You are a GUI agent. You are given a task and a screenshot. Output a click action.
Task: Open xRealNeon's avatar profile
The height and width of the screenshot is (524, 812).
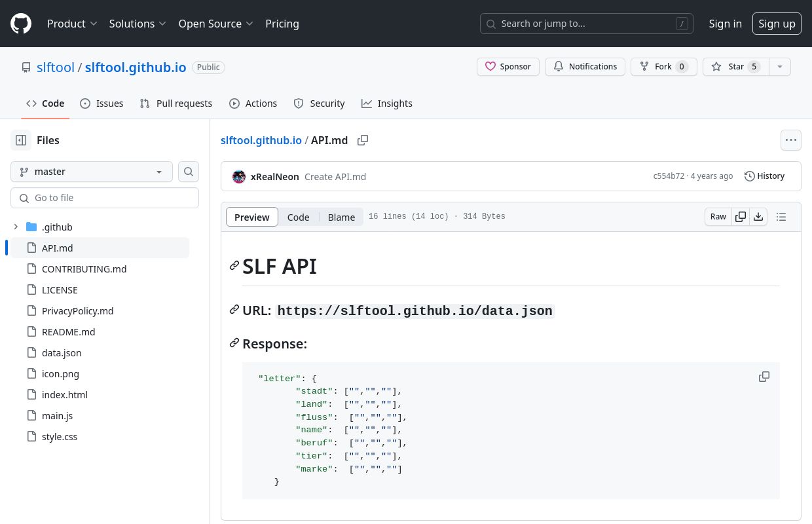point(239,177)
